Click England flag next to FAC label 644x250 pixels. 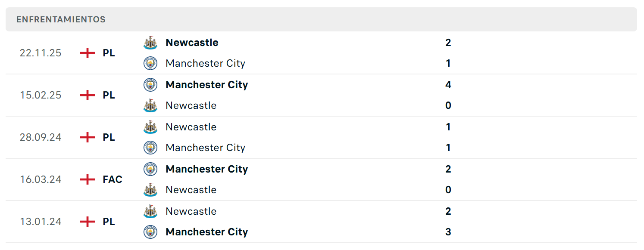tap(88, 179)
